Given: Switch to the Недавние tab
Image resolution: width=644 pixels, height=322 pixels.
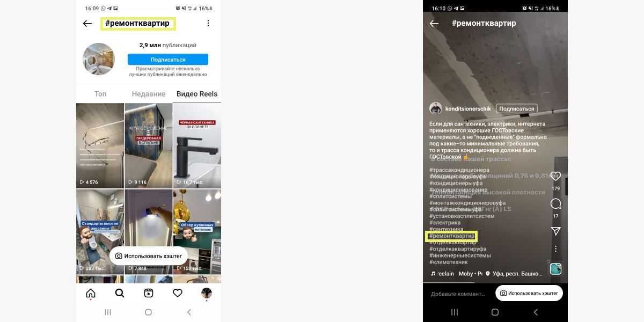Looking at the screenshot, I should [x=149, y=93].
